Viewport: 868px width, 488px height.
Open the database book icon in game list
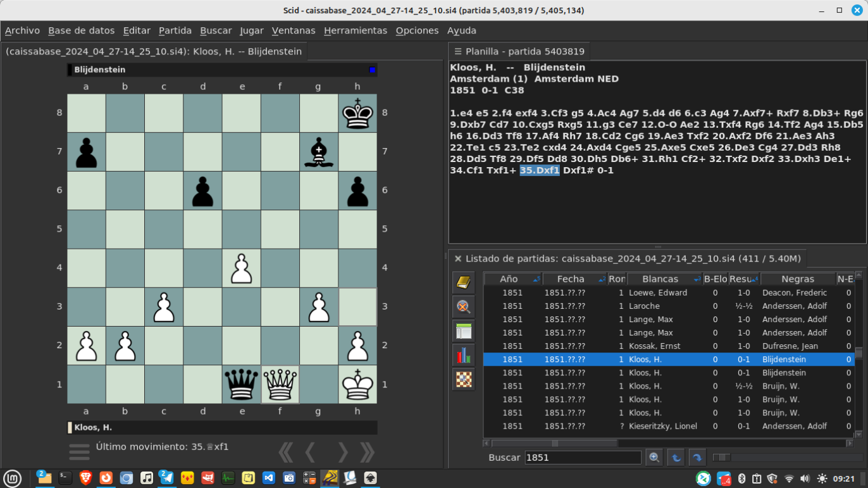pyautogui.click(x=464, y=282)
